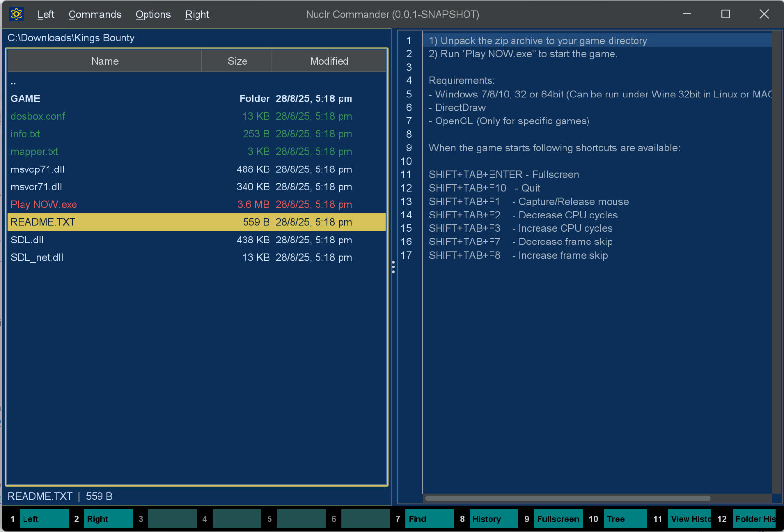Select the info.txt file
The image size is (784, 532).
(x=196, y=134)
